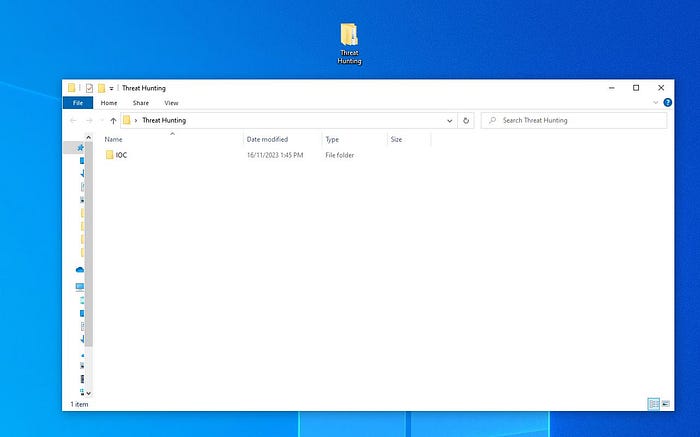
Task: Switch to the Home ribbon tab
Action: [109, 103]
